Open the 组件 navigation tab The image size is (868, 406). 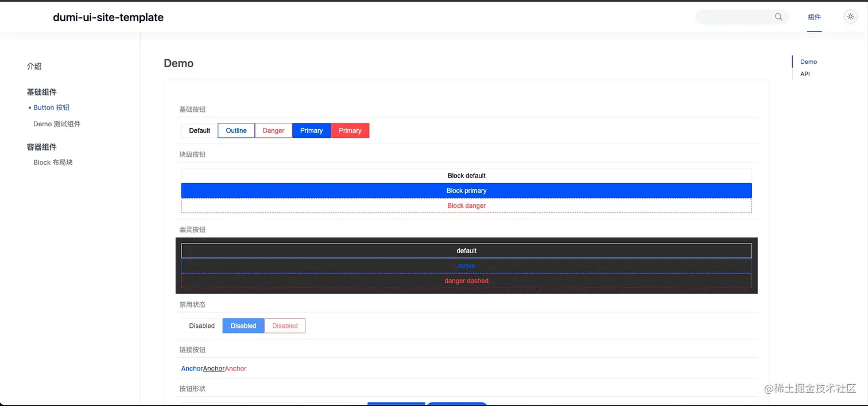tap(814, 17)
